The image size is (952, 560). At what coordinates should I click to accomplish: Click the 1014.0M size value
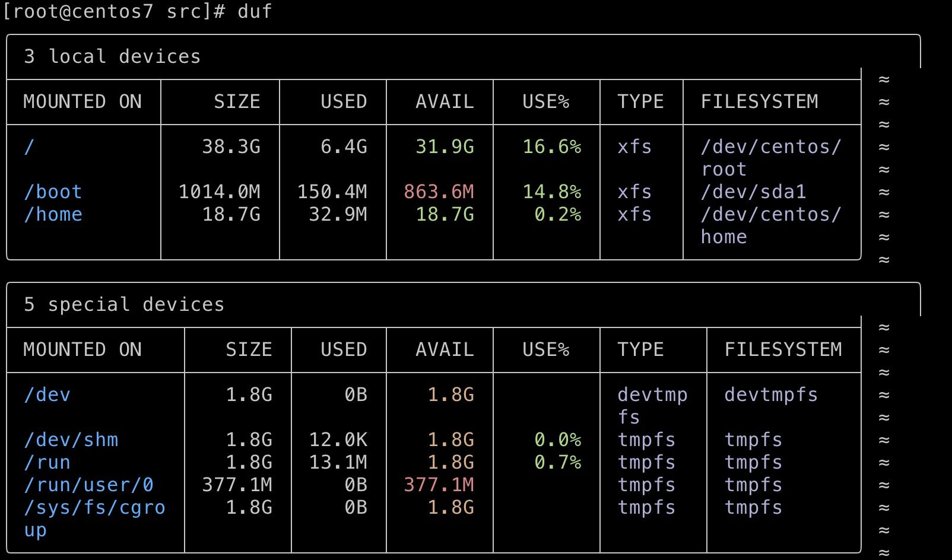tap(219, 192)
